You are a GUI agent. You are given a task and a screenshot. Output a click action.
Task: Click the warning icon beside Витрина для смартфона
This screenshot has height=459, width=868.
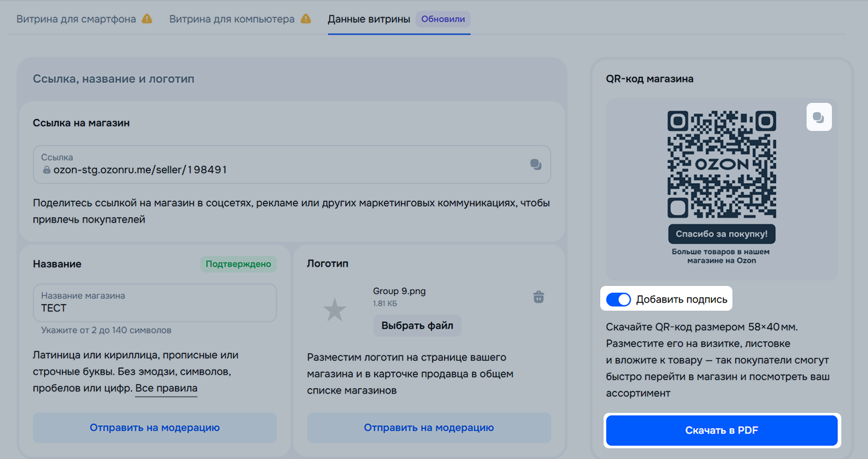pos(146,19)
